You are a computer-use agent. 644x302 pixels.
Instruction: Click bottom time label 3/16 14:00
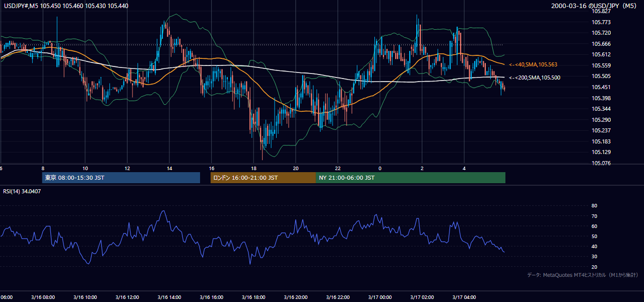[x=169, y=297]
